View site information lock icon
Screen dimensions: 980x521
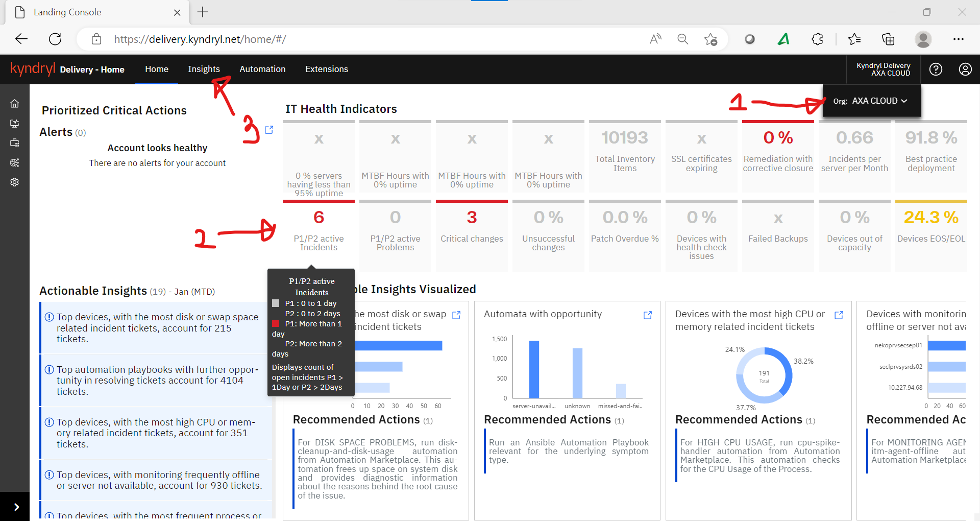[x=96, y=39]
